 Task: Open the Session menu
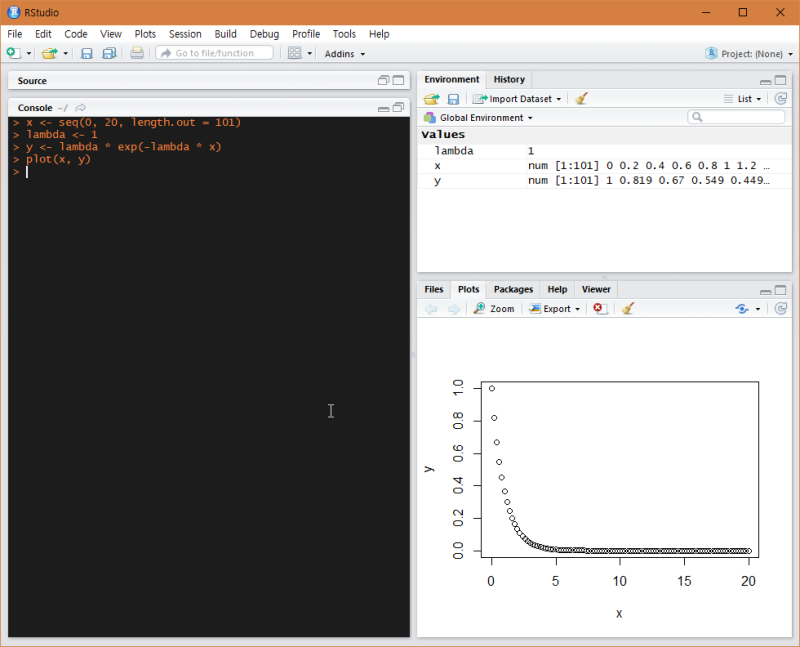185,34
